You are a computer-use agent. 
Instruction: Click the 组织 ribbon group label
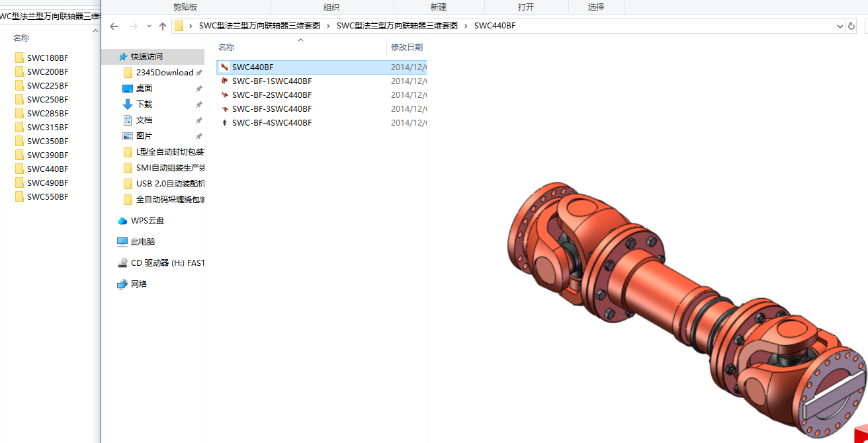click(331, 7)
